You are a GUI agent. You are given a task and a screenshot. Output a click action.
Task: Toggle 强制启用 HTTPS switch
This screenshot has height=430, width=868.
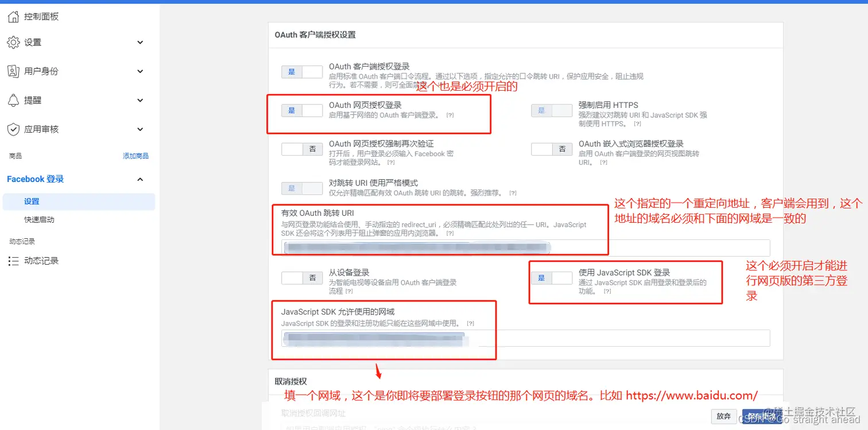[552, 111]
